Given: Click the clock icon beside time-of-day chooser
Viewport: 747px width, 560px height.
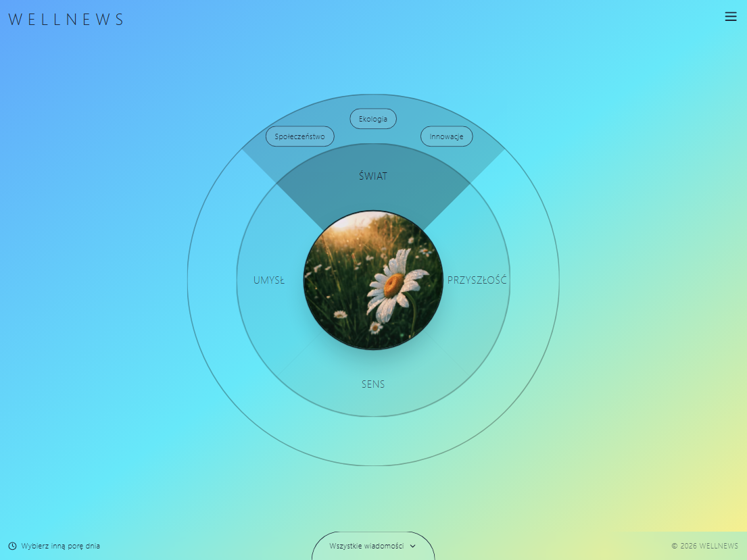Looking at the screenshot, I should click(x=12, y=546).
